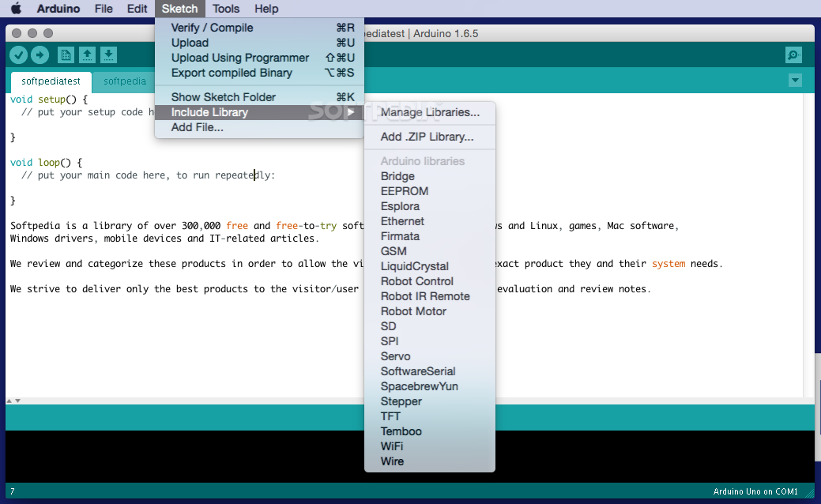
Task: Click the line number 7 status indicator
Action: pos(13,491)
